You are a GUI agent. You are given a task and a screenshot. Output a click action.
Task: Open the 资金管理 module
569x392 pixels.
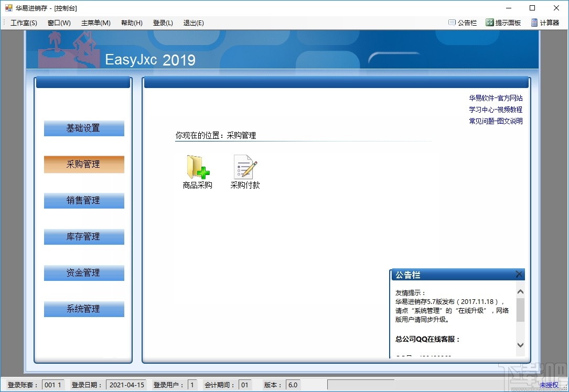click(x=83, y=273)
